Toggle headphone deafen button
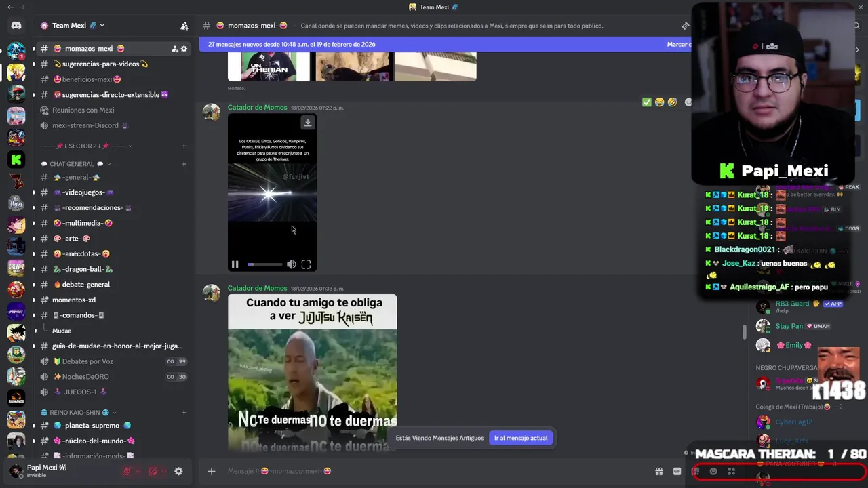 153,471
